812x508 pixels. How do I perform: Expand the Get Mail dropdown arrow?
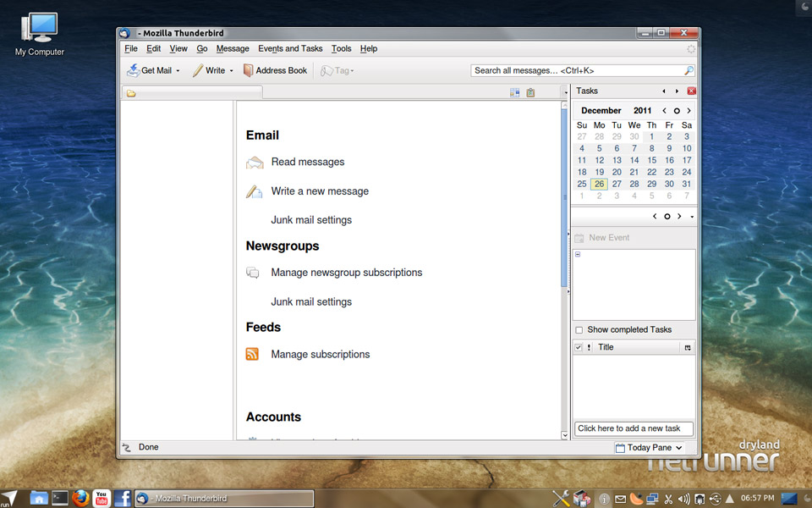point(178,71)
